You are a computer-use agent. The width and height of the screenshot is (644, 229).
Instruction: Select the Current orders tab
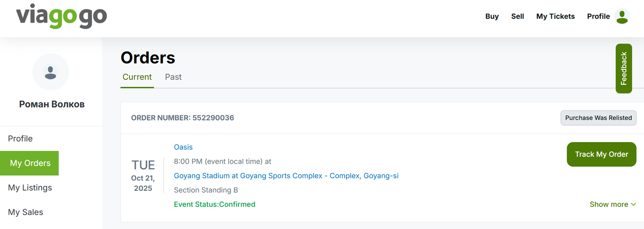tap(137, 77)
